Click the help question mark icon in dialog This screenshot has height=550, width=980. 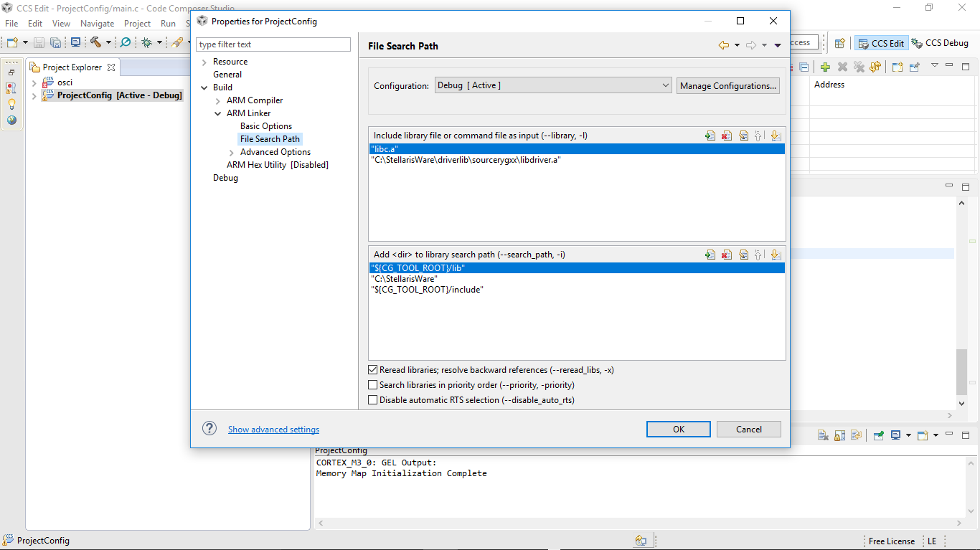pos(209,428)
